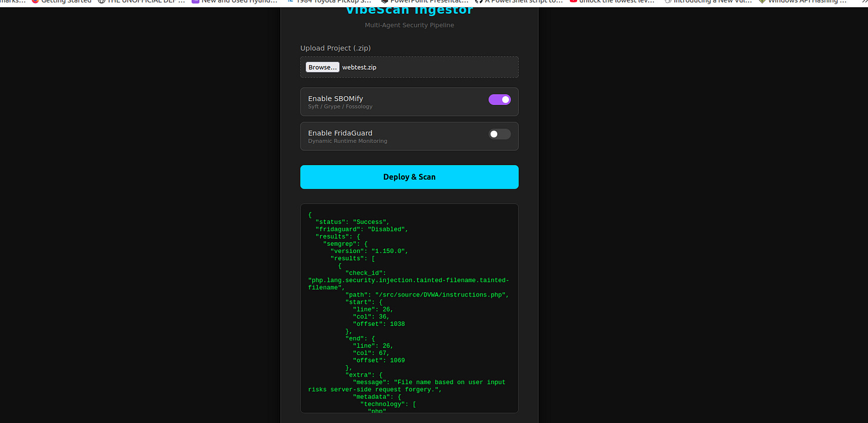Click the "extra": { line
The height and width of the screenshot is (423, 868).
tap(364, 375)
